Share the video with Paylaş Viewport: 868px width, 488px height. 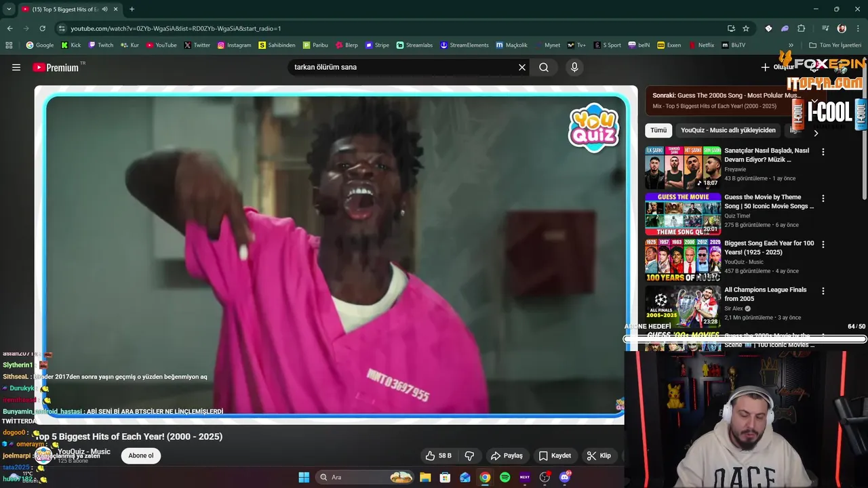507,455
